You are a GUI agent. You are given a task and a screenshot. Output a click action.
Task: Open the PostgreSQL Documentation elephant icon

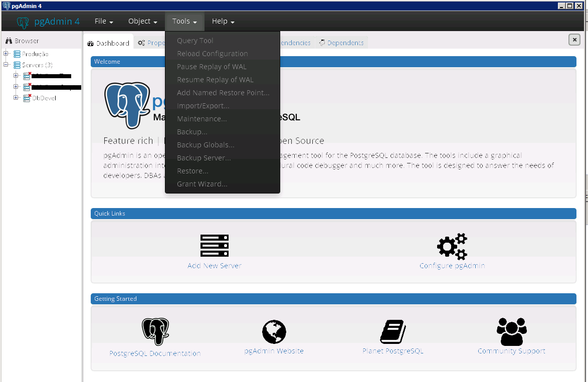click(155, 332)
